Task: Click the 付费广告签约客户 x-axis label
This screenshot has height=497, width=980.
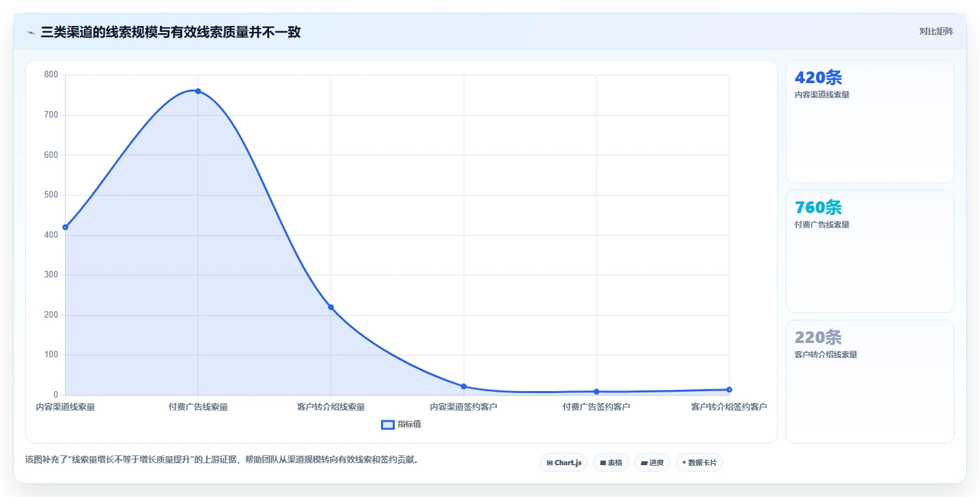Action: click(596, 407)
